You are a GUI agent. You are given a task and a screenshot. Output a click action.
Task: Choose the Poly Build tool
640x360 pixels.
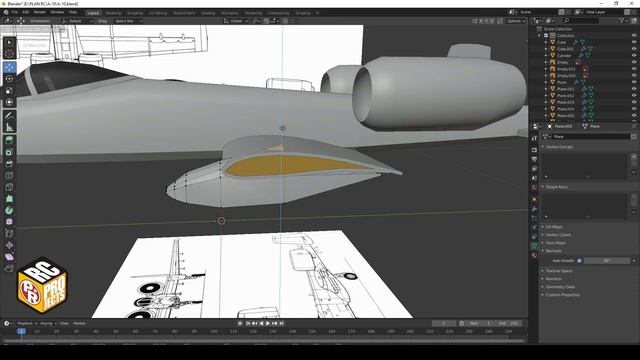pos(10,199)
